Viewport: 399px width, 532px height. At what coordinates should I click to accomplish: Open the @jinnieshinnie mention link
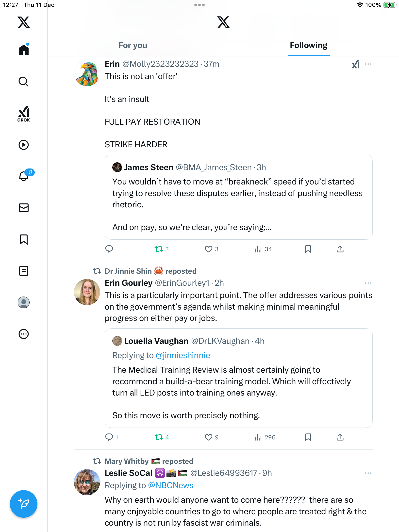pos(183,355)
